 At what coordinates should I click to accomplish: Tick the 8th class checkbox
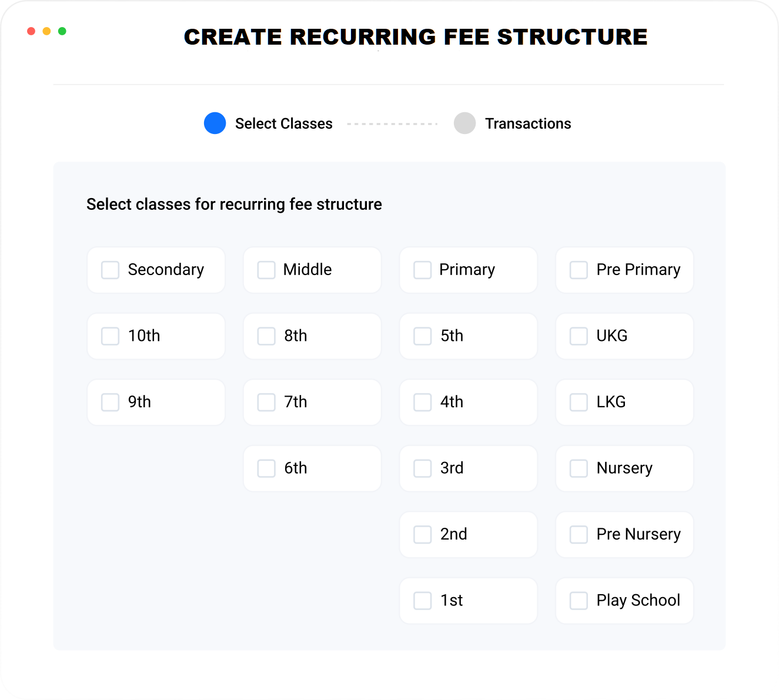pos(266,336)
